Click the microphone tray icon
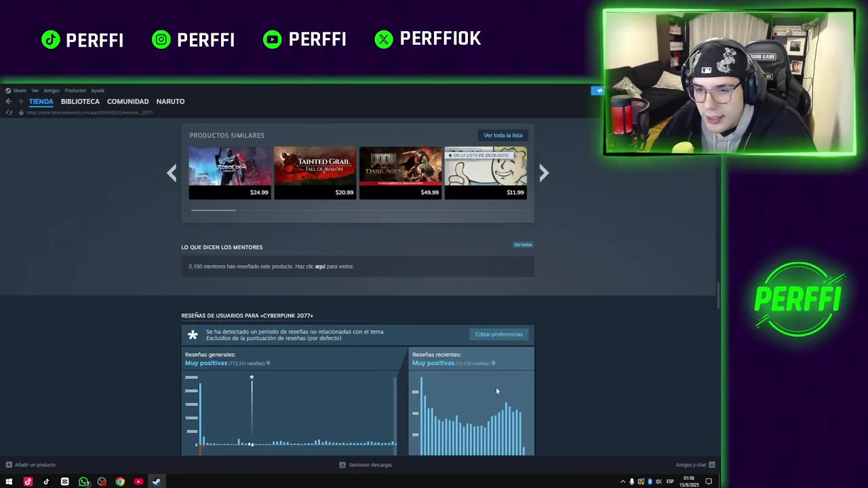Image resolution: width=868 pixels, height=488 pixels. tap(632, 482)
